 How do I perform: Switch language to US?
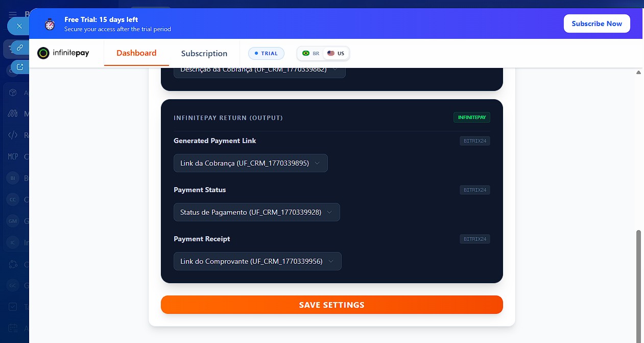click(x=336, y=53)
